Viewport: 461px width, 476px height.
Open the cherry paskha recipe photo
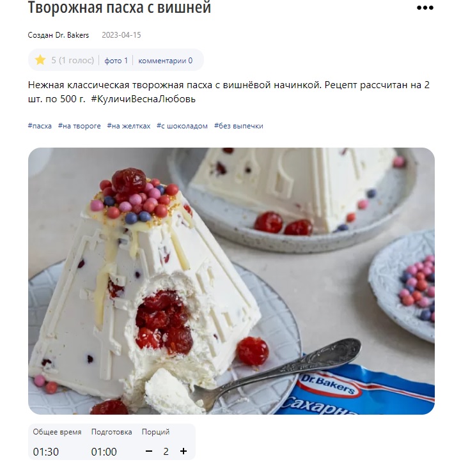click(231, 281)
